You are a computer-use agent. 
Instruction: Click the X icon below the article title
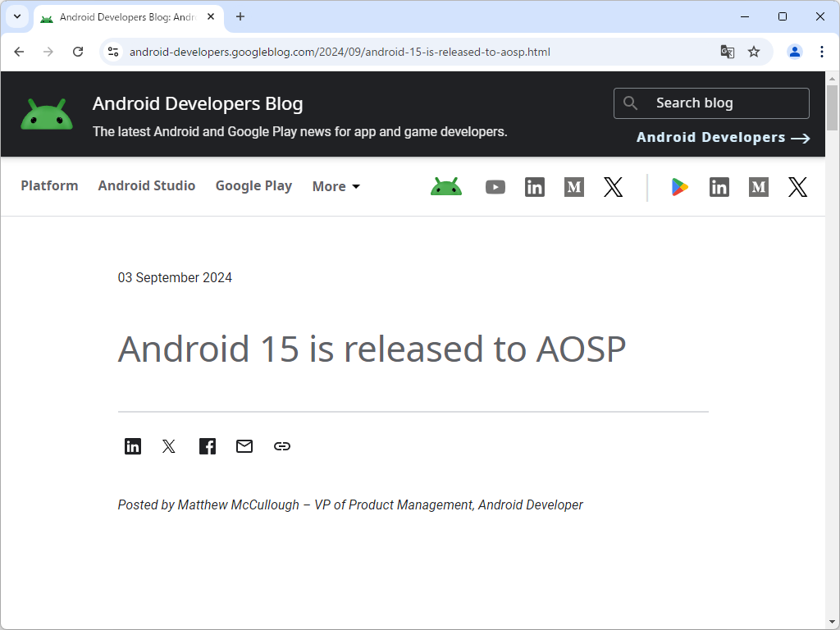[169, 446]
